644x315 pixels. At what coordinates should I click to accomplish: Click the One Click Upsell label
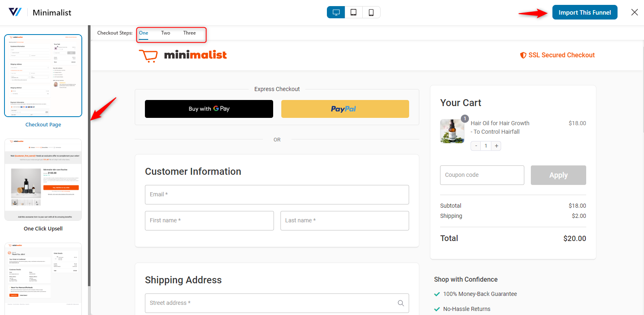click(x=43, y=229)
